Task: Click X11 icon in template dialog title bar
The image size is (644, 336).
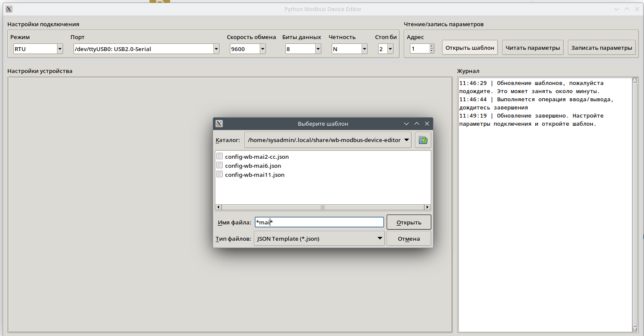Action: click(219, 124)
